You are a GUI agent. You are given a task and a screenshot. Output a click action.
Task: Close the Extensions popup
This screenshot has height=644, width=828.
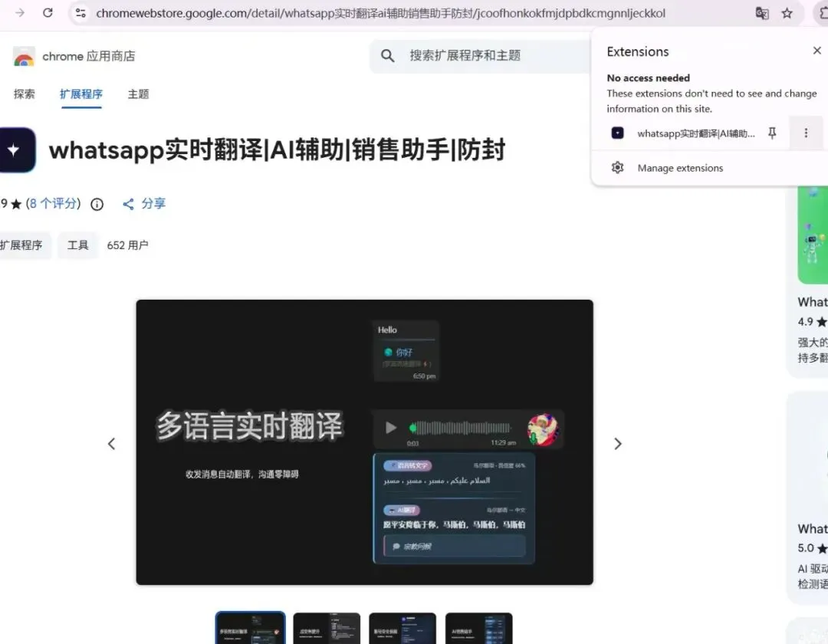pyautogui.click(x=817, y=51)
